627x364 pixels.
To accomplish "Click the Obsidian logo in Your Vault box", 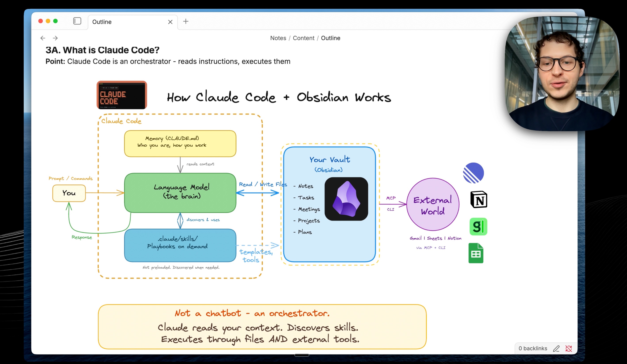I will click(x=346, y=198).
